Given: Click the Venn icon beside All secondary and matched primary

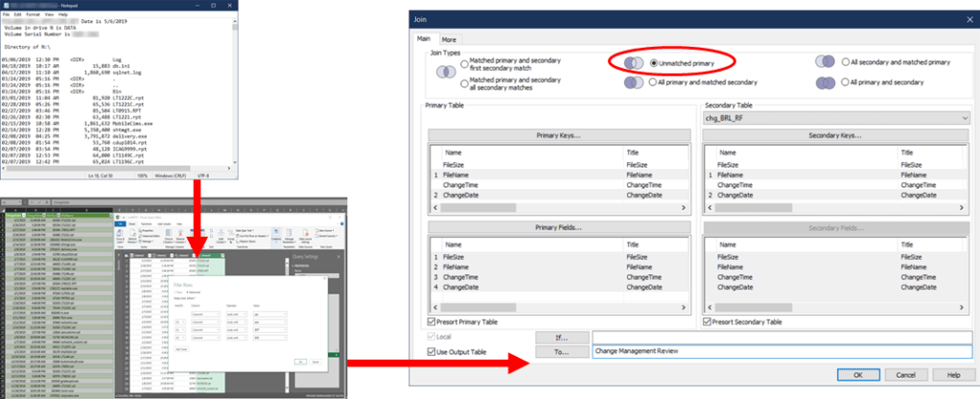Looking at the screenshot, I should click(825, 62).
